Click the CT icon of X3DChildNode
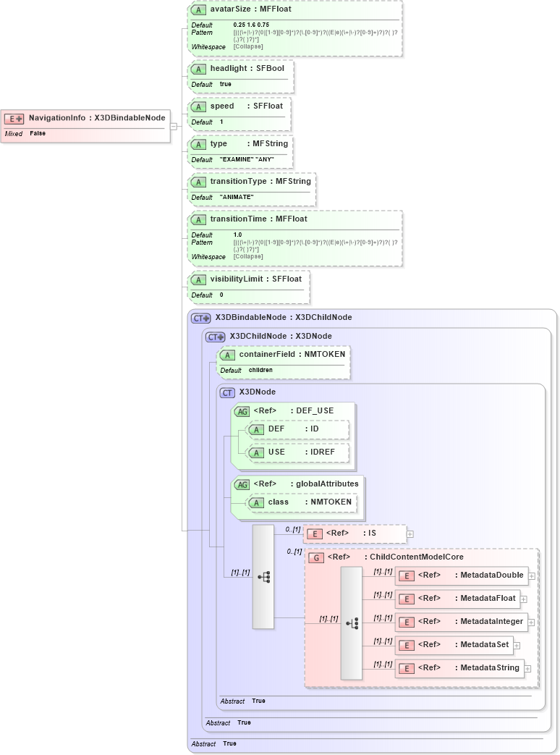 coord(215,337)
